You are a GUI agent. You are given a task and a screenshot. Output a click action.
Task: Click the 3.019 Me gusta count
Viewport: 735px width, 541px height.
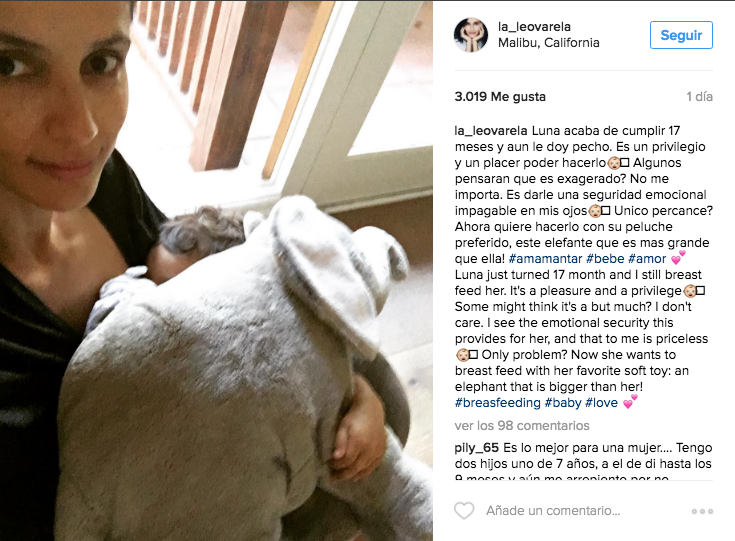pyautogui.click(x=500, y=97)
